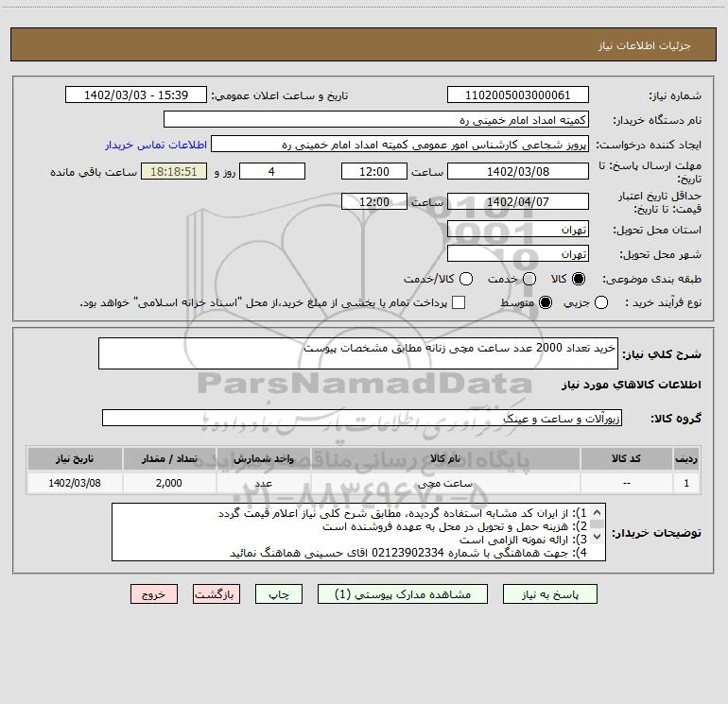Viewport: 728px width, 704px height.
Task: Open مشاهده مدارک پیوستی (1) button
Action: [x=403, y=594]
